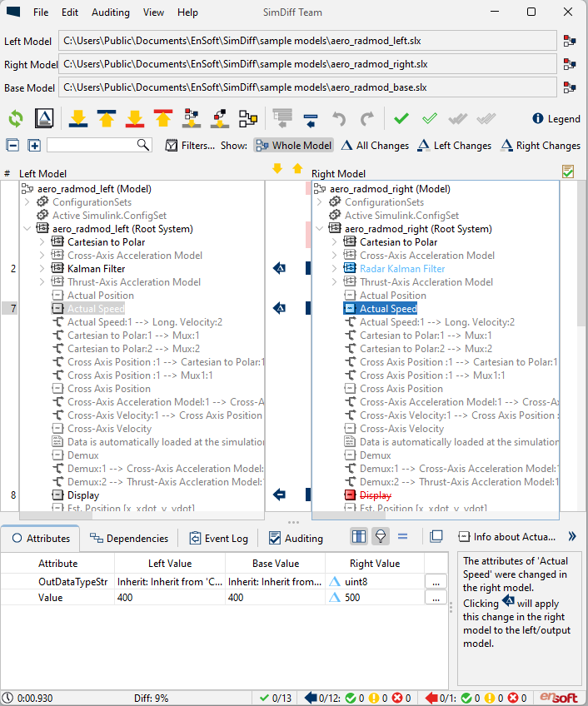
Task: Click the first yellow down-arrow with blue bar
Action: (78, 119)
